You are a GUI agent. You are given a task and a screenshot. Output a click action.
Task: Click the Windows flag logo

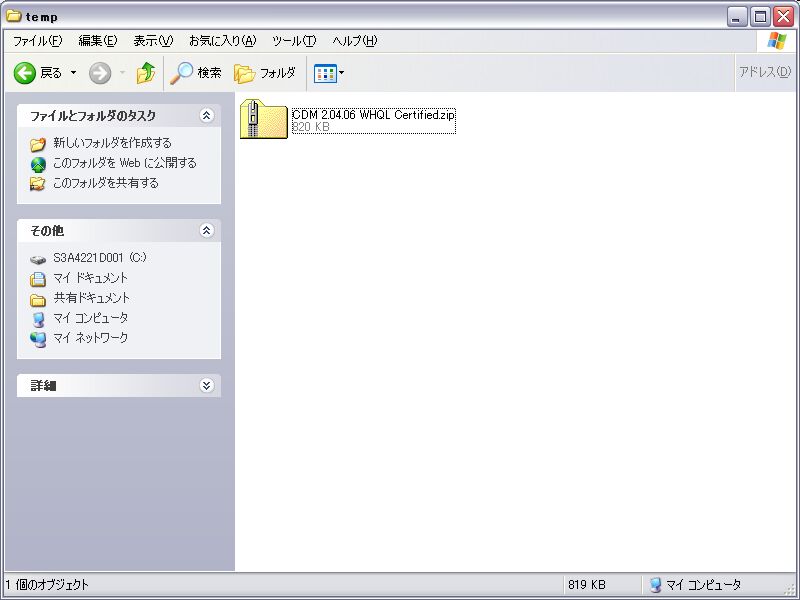point(777,41)
